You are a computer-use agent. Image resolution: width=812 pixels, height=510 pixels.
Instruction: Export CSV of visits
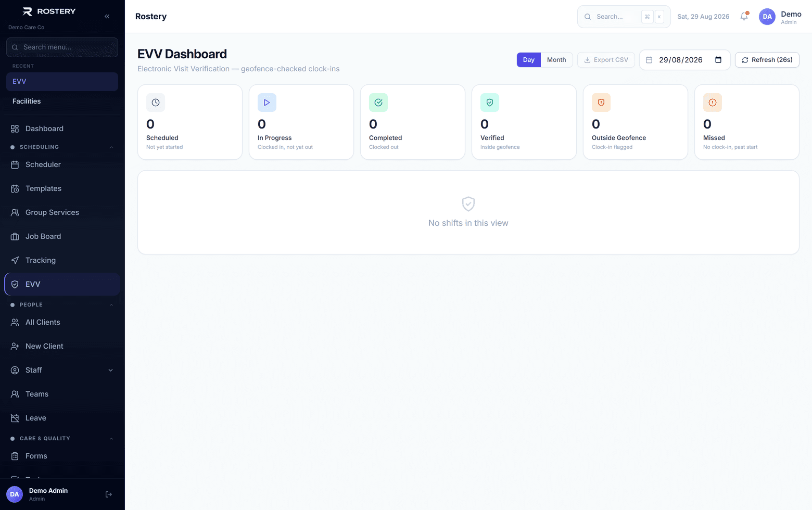click(606, 60)
